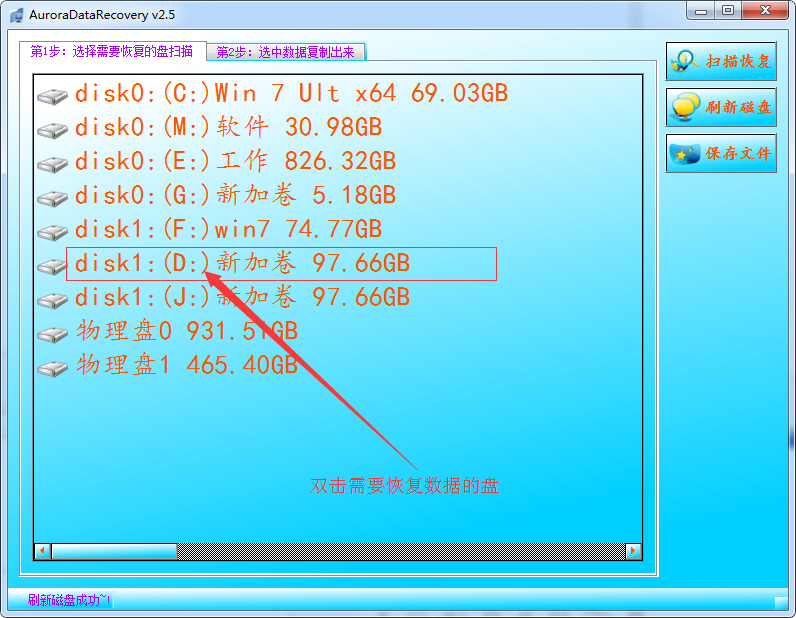This screenshot has width=796, height=618.
Task: Close the AuroraDataRecovery window
Action: pyautogui.click(x=765, y=11)
